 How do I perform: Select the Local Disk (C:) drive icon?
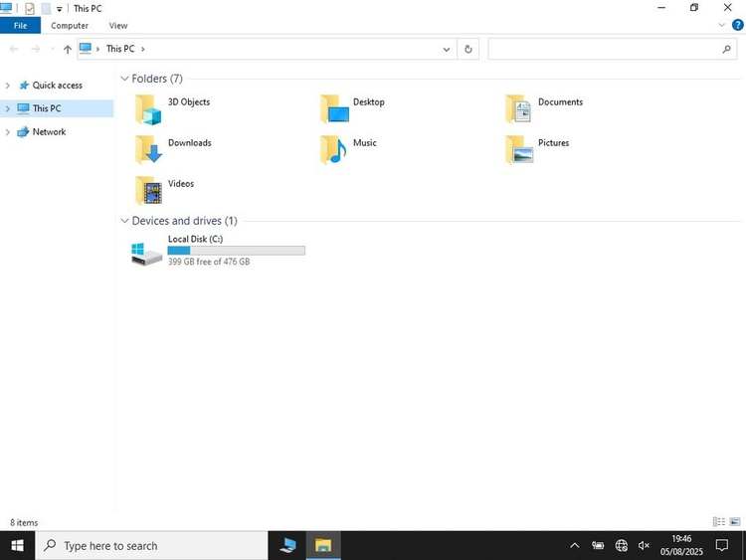pos(146,253)
